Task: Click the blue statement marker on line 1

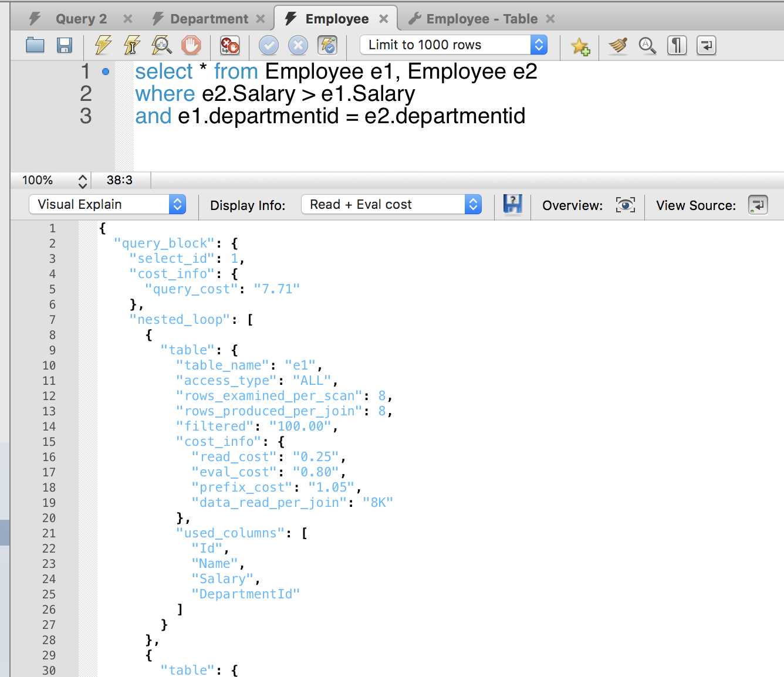Action: tap(106, 72)
